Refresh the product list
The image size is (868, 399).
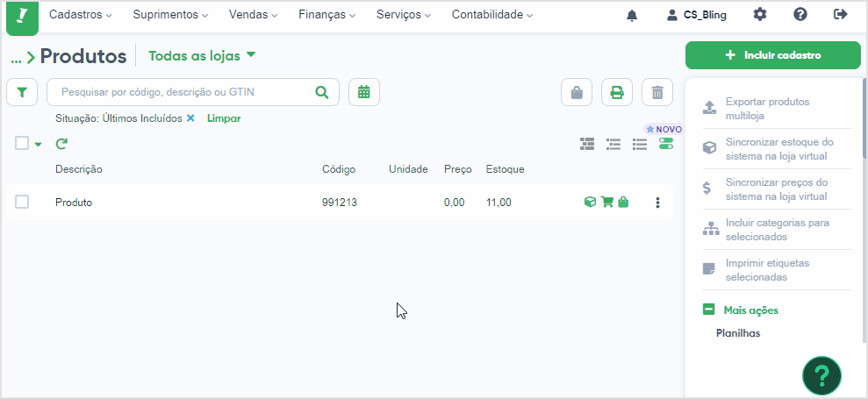61,144
